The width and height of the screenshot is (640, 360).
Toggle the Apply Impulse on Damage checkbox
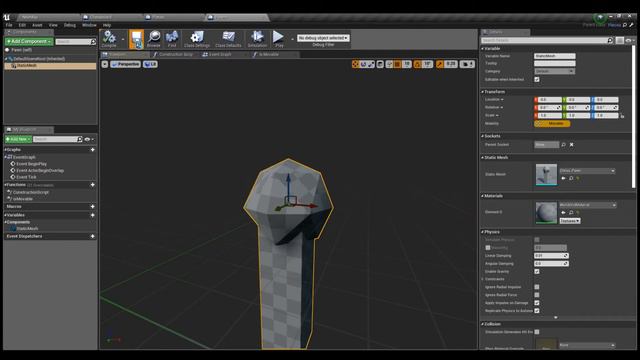[537, 303]
